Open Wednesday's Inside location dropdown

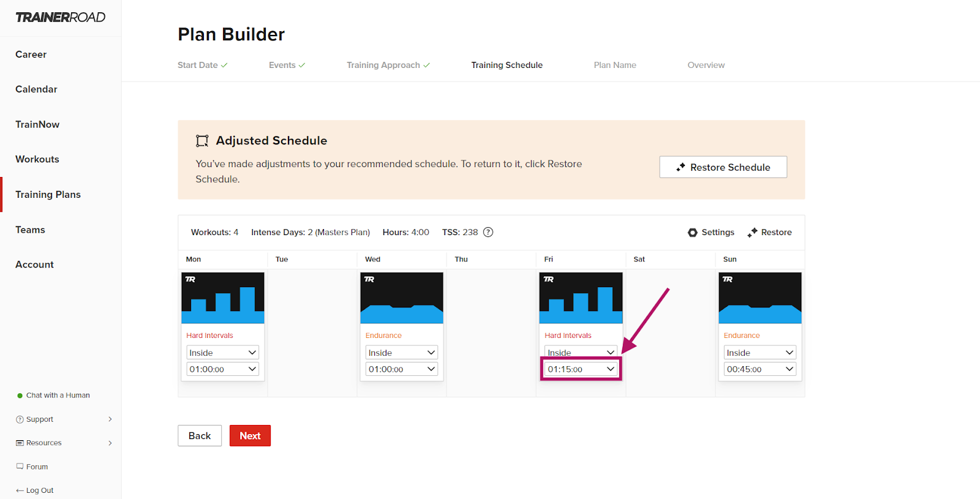coord(402,353)
